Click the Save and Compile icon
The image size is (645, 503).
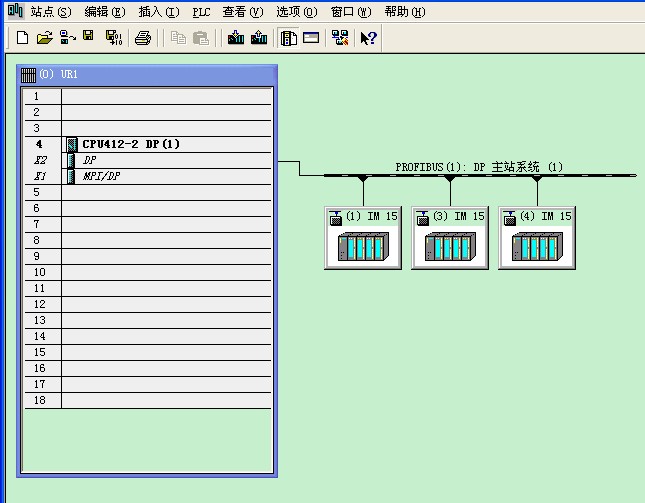[x=113, y=38]
